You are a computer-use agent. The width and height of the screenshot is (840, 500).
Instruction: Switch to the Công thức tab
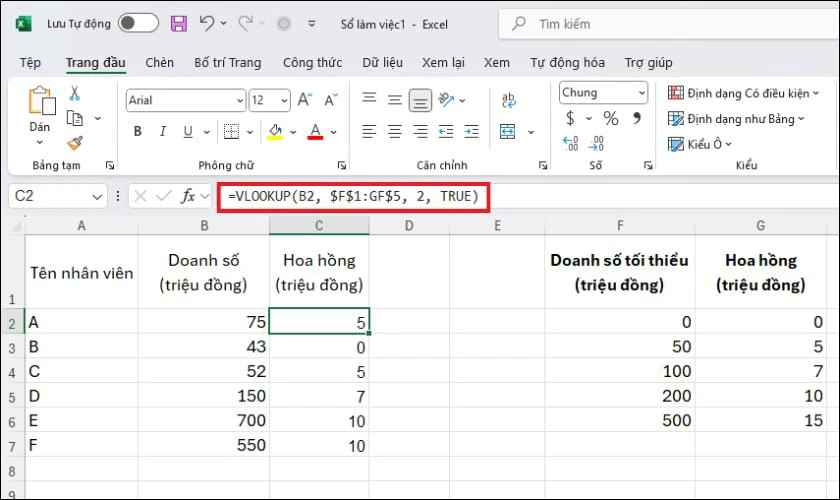coord(312,63)
